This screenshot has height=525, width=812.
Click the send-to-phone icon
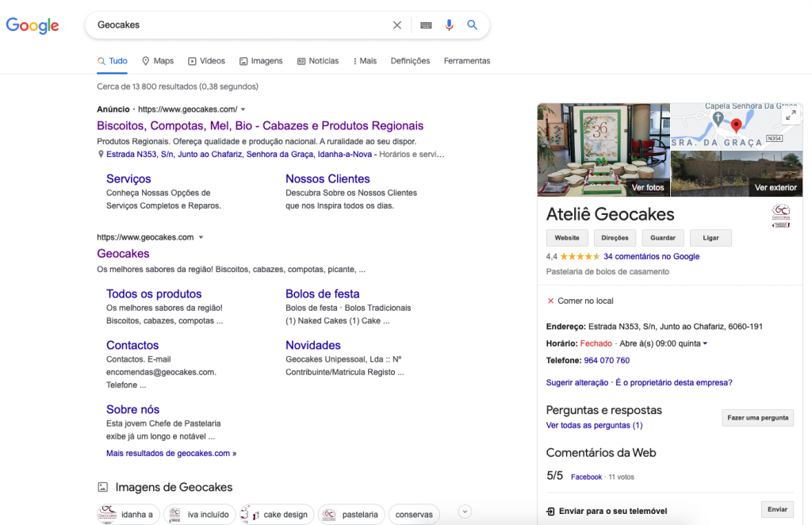pyautogui.click(x=550, y=512)
